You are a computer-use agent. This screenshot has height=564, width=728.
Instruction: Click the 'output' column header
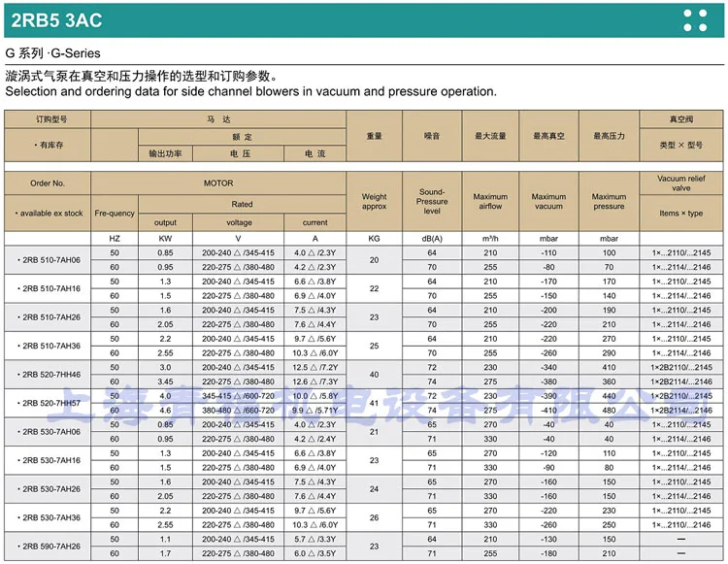[165, 222]
